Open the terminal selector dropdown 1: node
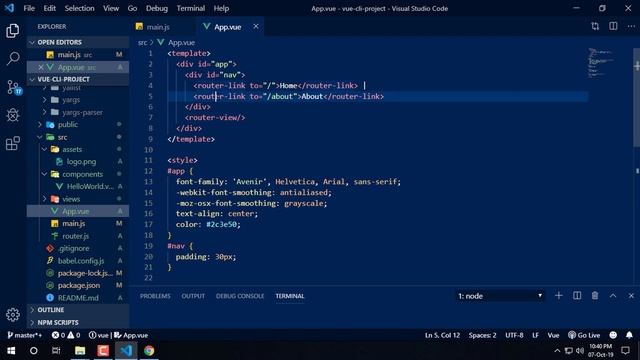 pos(500,296)
